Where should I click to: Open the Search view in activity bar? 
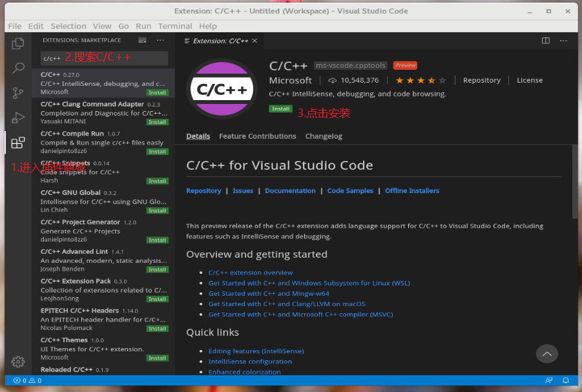[x=18, y=68]
